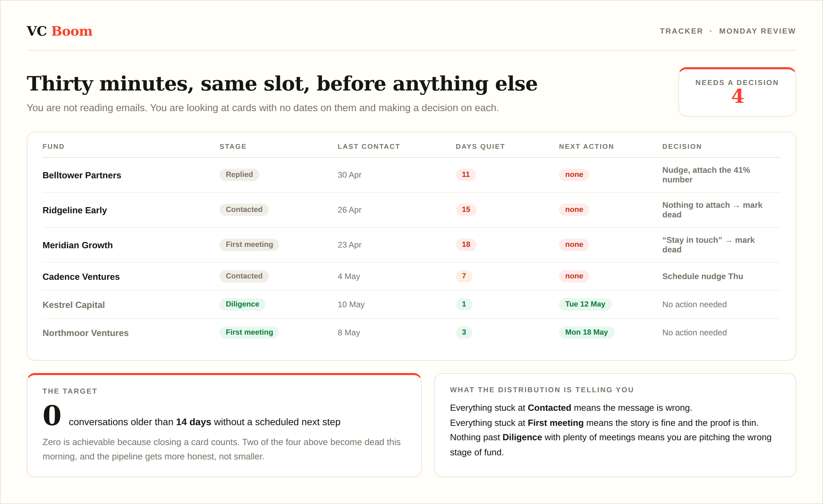The height and width of the screenshot is (504, 823).
Task: Open the Belltower Partners row
Action: pyautogui.click(x=411, y=175)
